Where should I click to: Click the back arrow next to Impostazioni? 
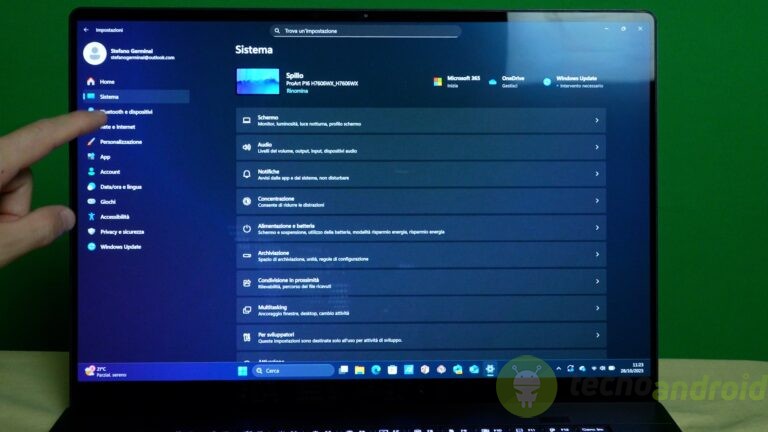86,31
